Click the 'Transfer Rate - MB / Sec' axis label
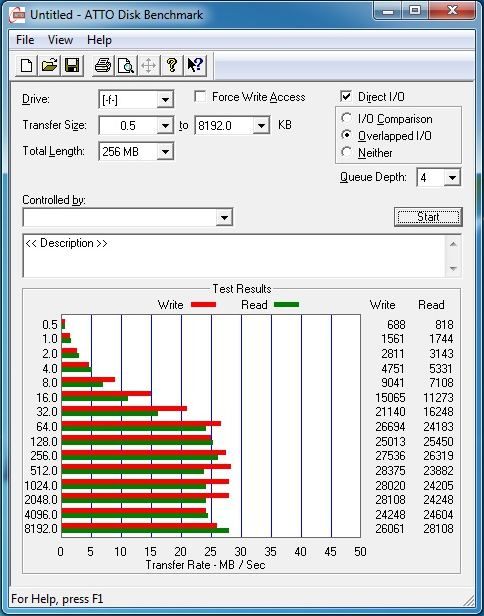The width and height of the screenshot is (484, 616). (205, 565)
